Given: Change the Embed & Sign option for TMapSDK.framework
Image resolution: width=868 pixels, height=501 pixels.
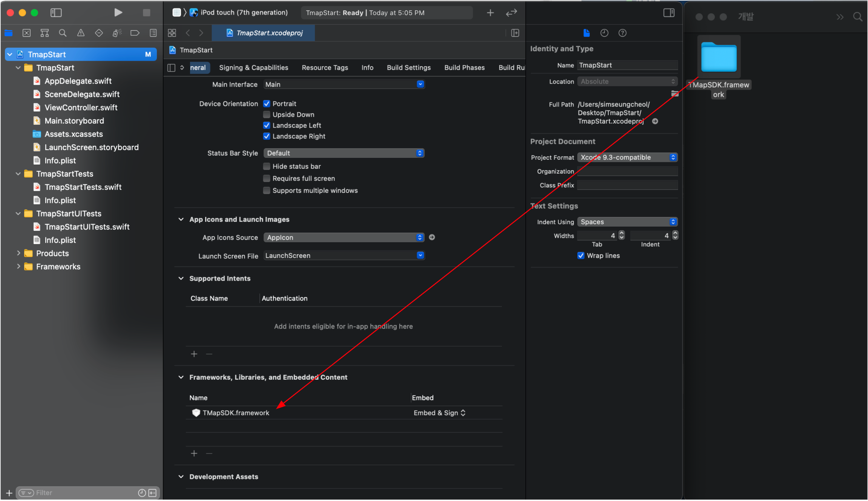Looking at the screenshot, I should [439, 413].
